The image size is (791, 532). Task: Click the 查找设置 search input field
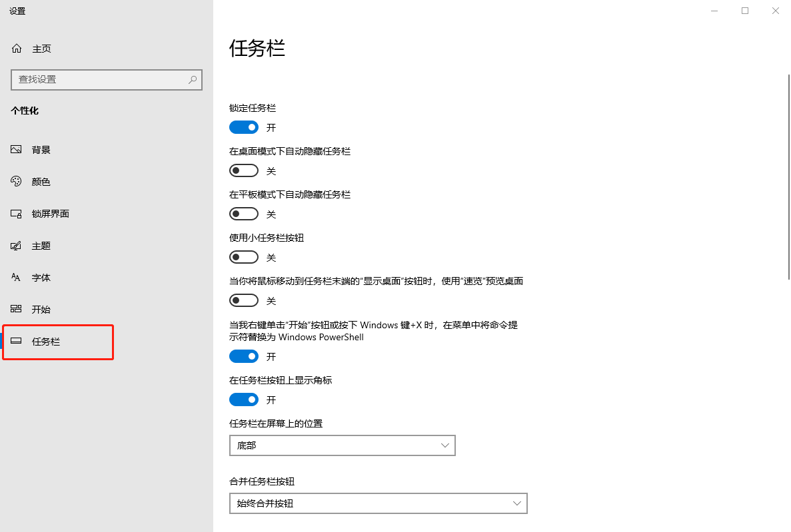[100, 79]
